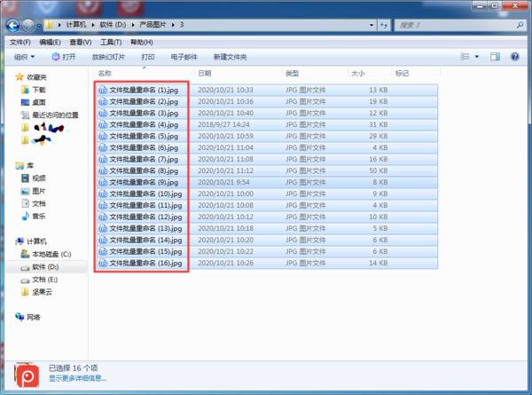The height and width of the screenshot is (395, 532).
Task: Sort by the 标记 column header
Action: [402, 74]
